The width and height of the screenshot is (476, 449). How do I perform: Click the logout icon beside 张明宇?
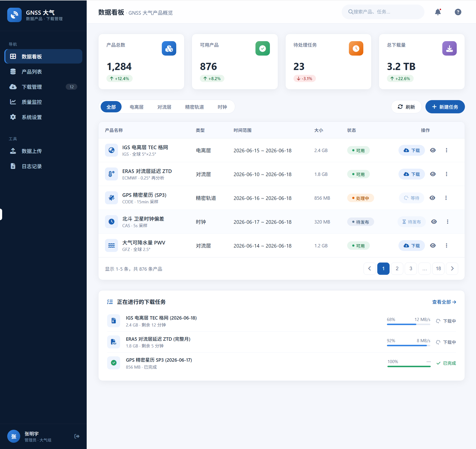point(77,436)
